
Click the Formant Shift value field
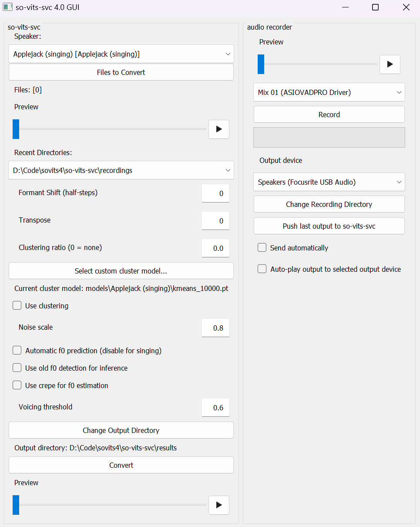[x=215, y=193]
